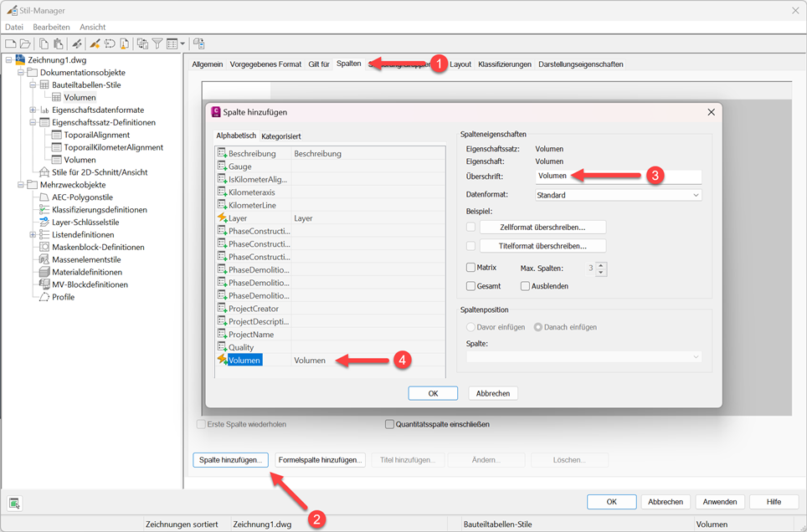The width and height of the screenshot is (807, 532).
Task: Click the open drawing folder icon
Action: tap(25, 43)
